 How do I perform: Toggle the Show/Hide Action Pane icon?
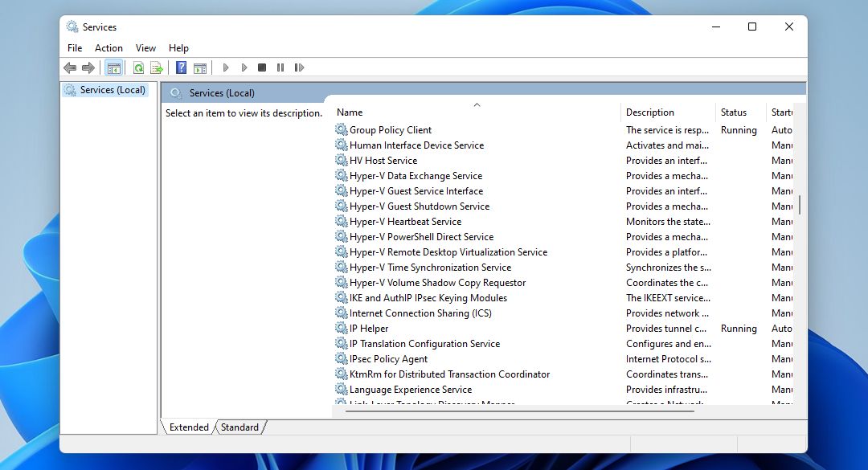coord(200,67)
